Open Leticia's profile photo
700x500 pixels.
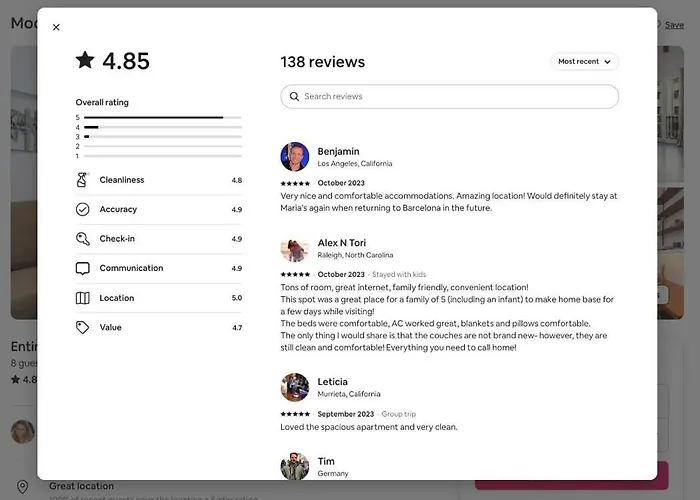coord(295,387)
